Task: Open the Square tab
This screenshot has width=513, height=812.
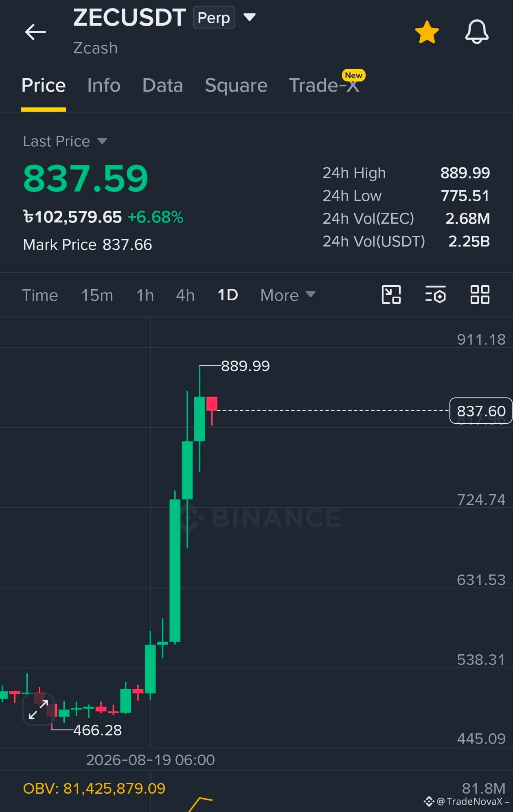Action: [x=236, y=86]
